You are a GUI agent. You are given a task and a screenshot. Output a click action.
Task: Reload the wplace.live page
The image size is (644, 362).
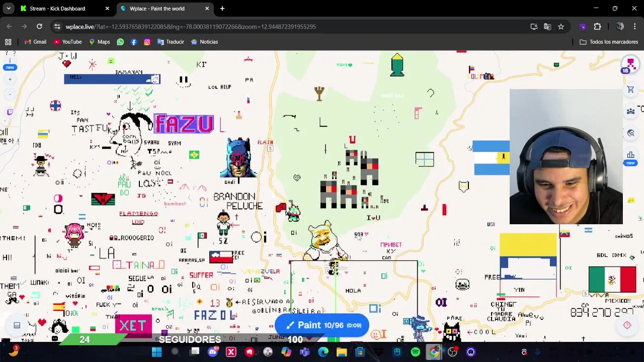(x=39, y=27)
